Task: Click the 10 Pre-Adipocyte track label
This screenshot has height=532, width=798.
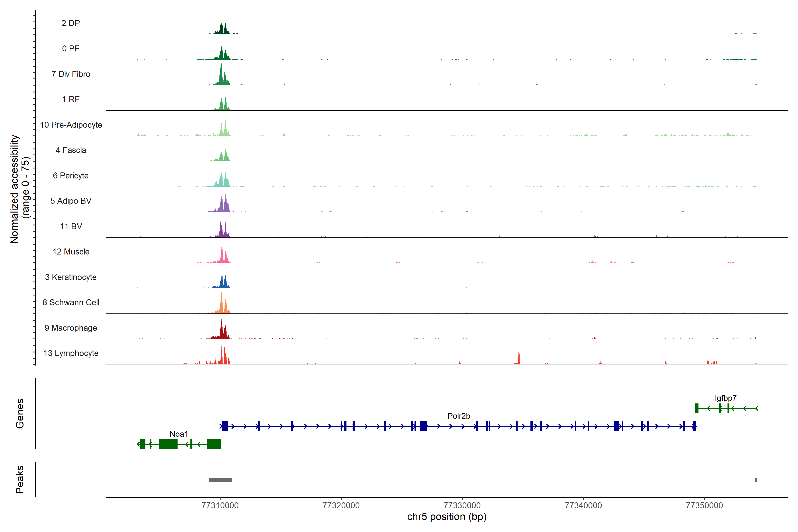Action: (71, 125)
